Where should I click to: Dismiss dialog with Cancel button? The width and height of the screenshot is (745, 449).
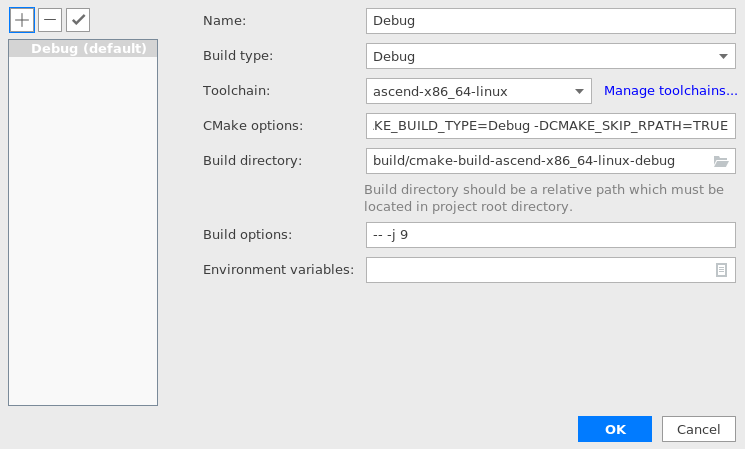coord(698,429)
